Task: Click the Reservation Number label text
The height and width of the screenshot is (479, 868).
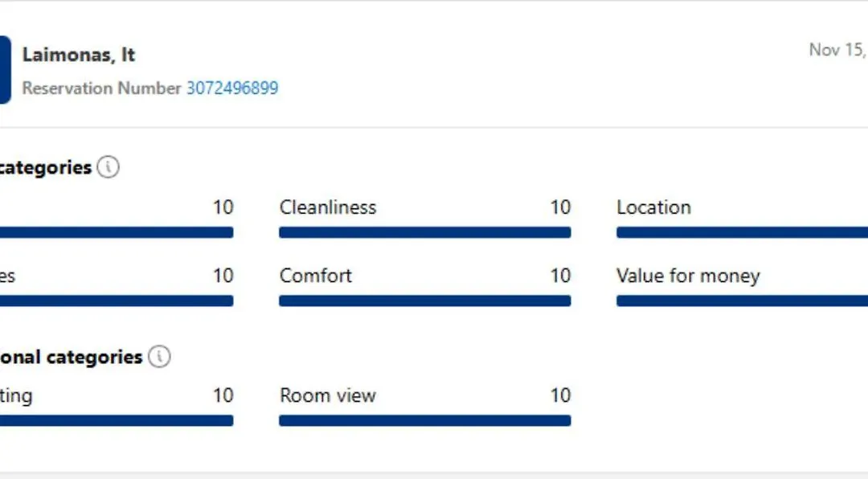Action: click(101, 88)
